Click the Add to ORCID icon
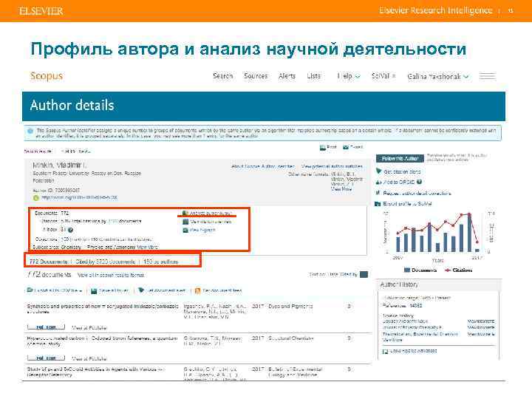Screen dimensions: 532x399 (x=378, y=183)
